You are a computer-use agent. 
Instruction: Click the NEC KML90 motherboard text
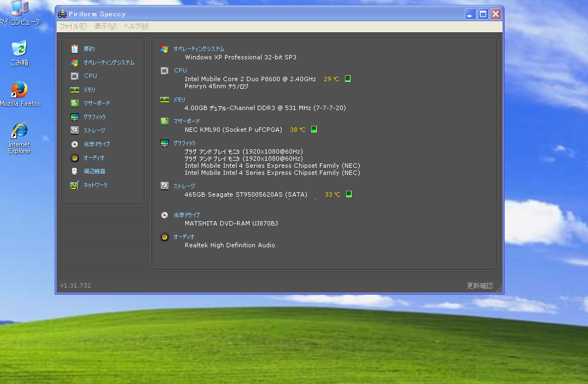tap(233, 130)
